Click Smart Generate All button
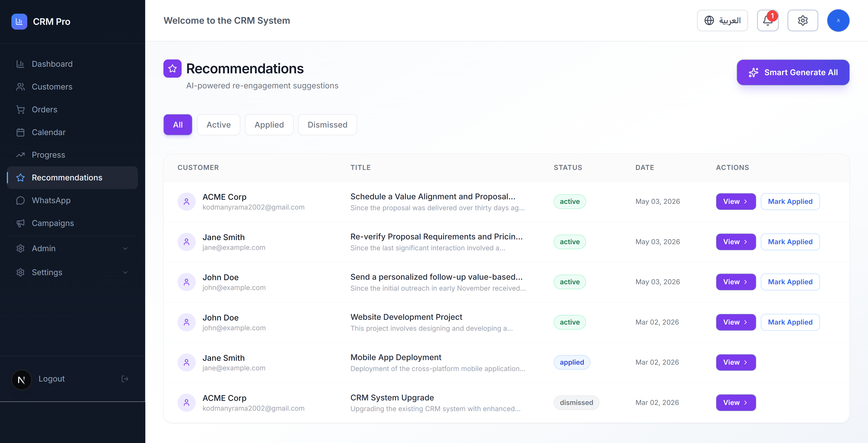 click(793, 72)
